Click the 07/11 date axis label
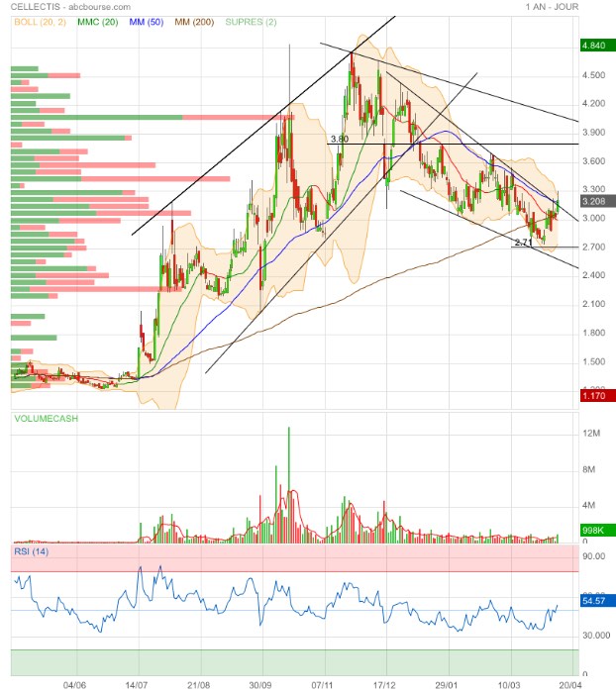Viewport: 616px width, 693px height. (x=322, y=685)
